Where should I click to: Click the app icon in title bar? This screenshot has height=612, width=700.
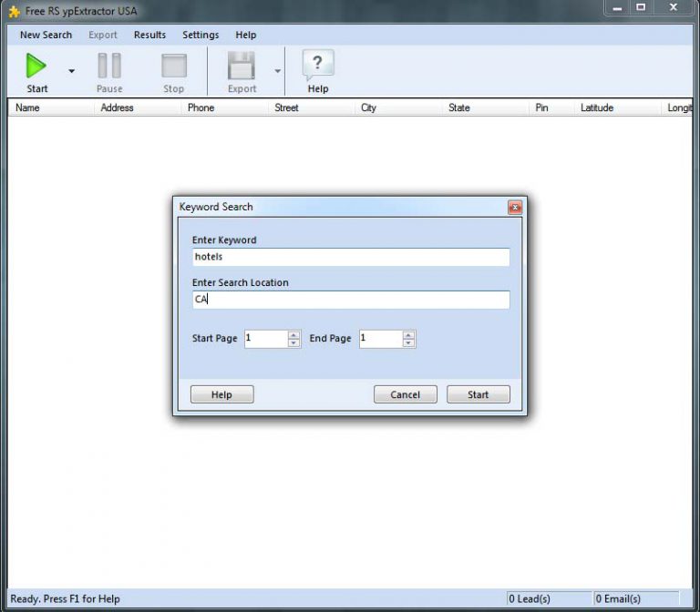tap(14, 10)
